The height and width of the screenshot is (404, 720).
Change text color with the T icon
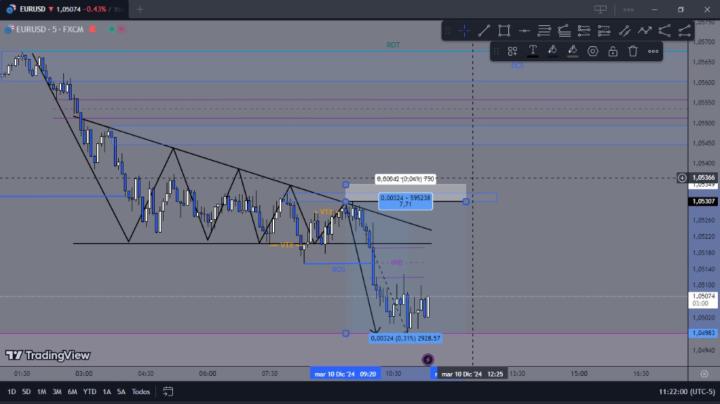click(x=533, y=51)
